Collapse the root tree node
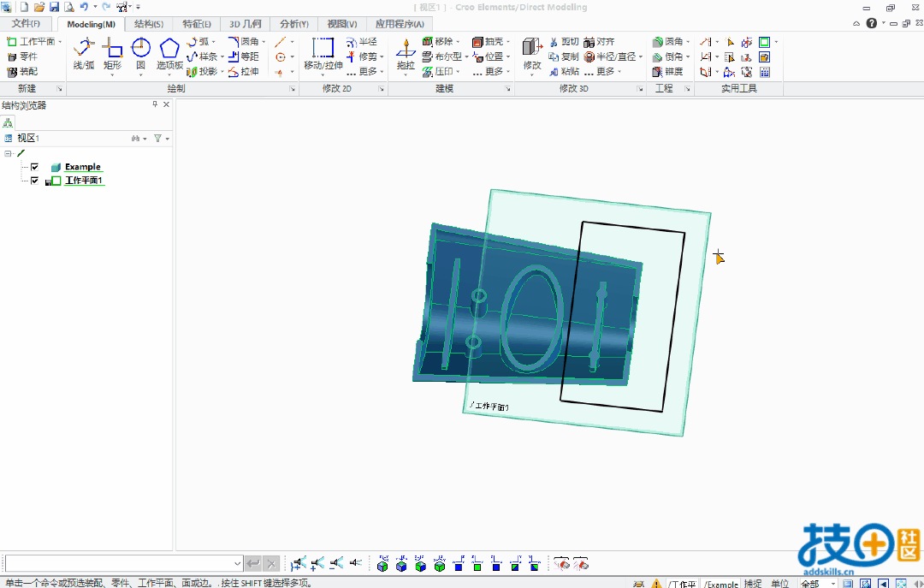 (8, 153)
